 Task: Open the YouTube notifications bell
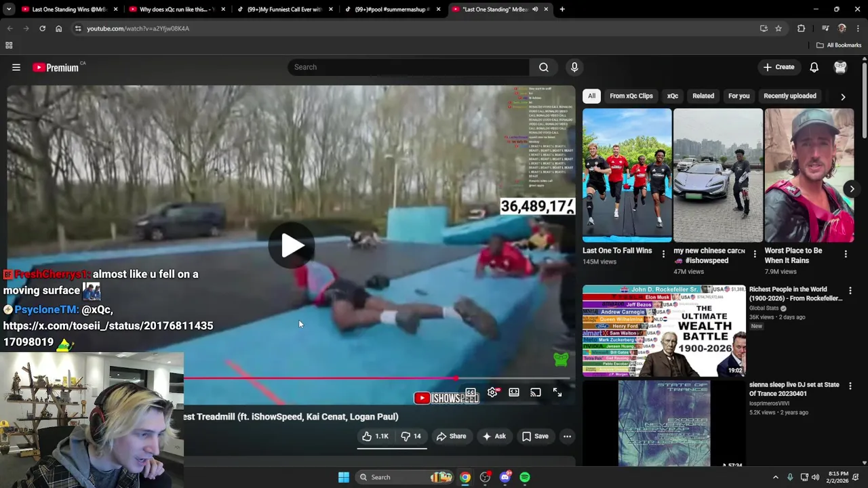coord(814,67)
